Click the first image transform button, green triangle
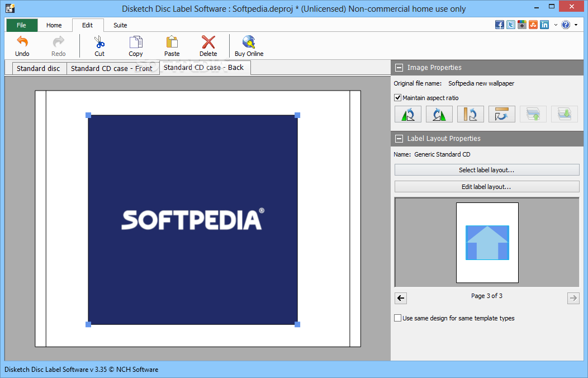588x378 pixels. coord(408,114)
